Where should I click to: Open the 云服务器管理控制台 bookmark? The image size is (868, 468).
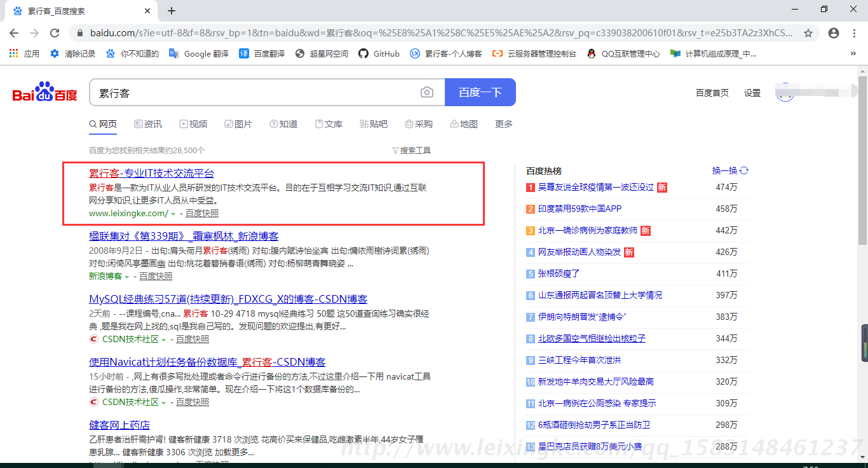pos(534,53)
